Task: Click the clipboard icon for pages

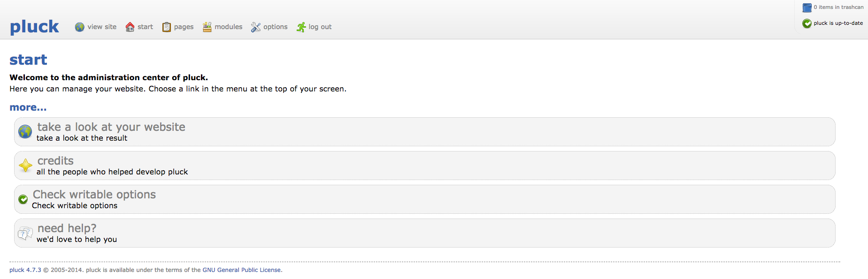Action: pyautogui.click(x=167, y=27)
